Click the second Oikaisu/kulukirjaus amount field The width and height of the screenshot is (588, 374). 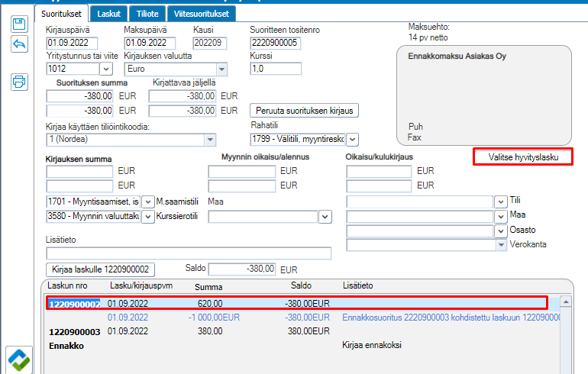point(379,186)
